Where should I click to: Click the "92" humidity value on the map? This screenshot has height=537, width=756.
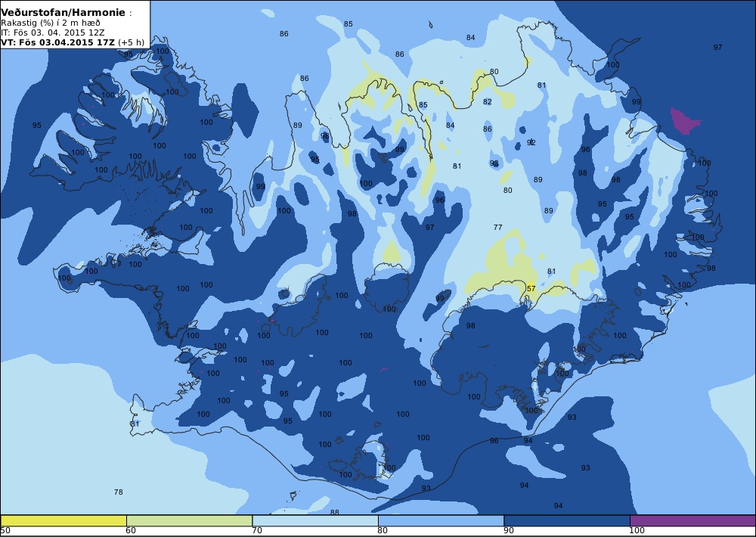click(x=531, y=142)
